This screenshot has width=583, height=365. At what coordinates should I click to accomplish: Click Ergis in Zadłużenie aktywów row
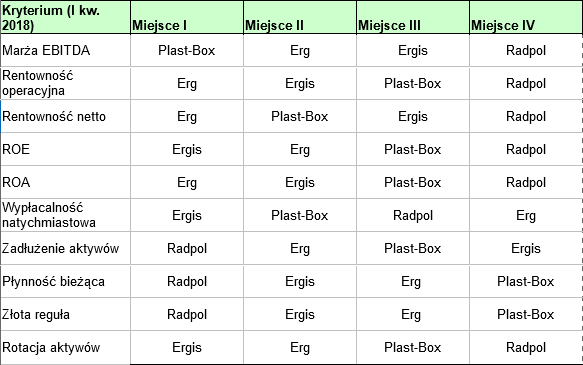tap(526, 248)
